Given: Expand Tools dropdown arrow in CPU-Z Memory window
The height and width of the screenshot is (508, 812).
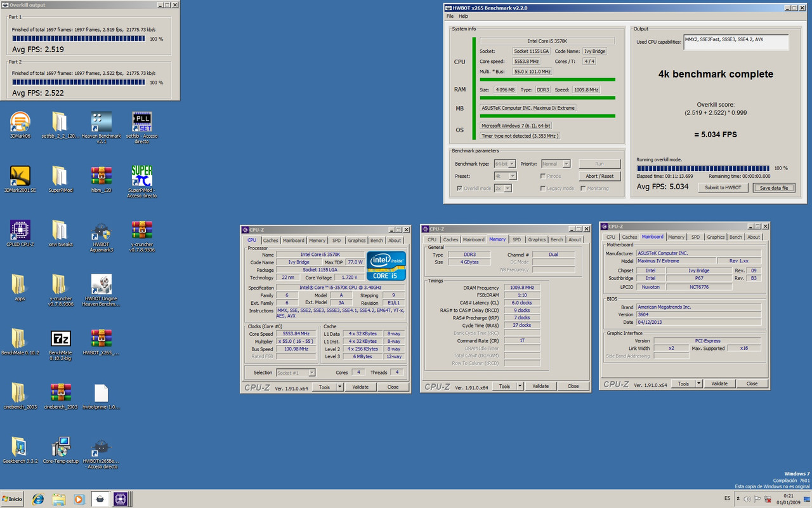Looking at the screenshot, I should [x=520, y=386].
